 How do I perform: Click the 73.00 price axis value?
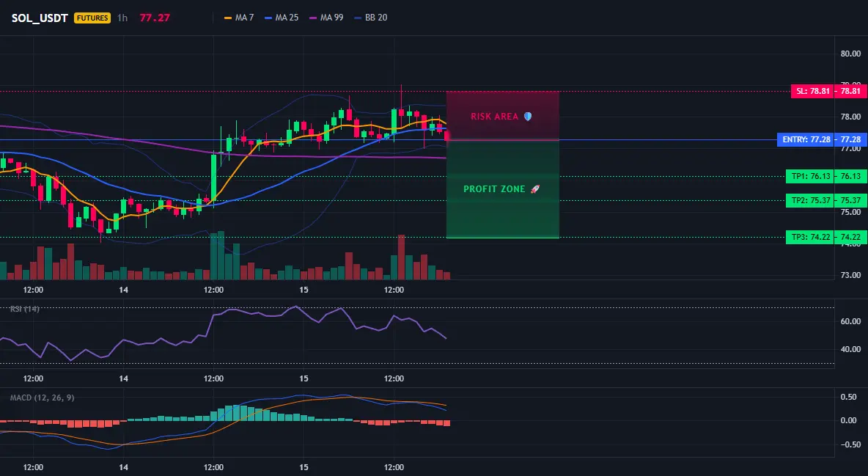(850, 275)
